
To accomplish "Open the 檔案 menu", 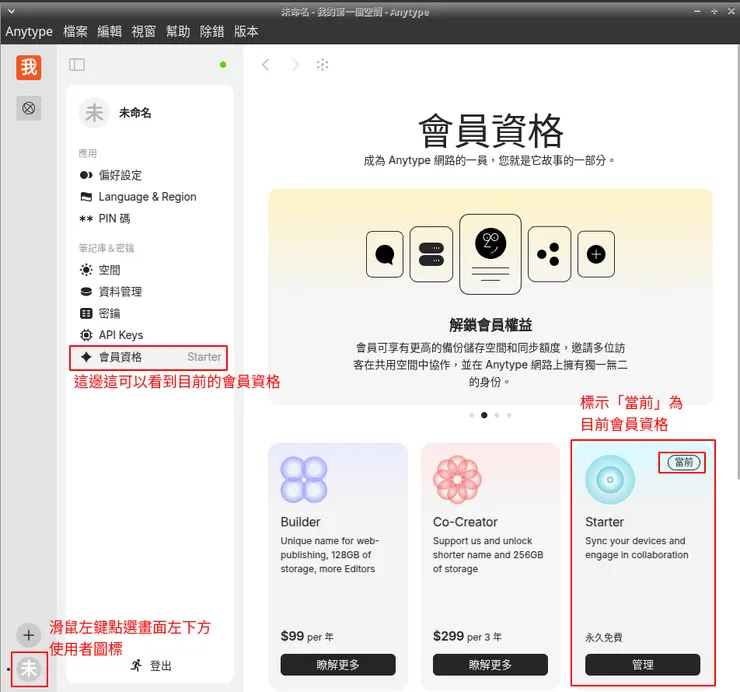I will (76, 32).
